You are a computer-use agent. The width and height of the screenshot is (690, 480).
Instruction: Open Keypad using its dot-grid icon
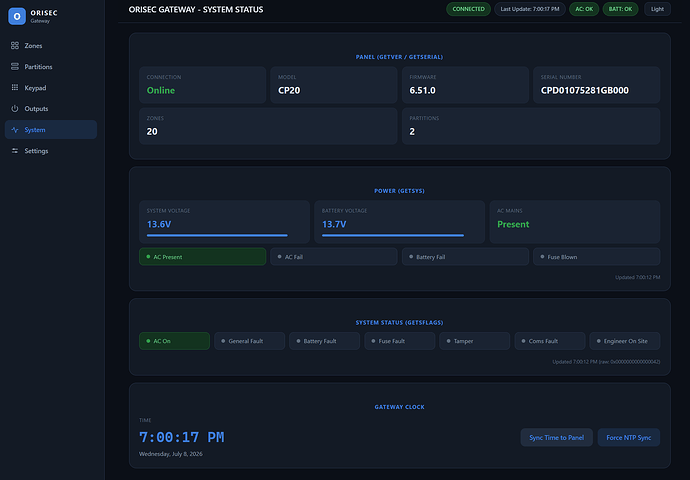[x=15, y=88]
